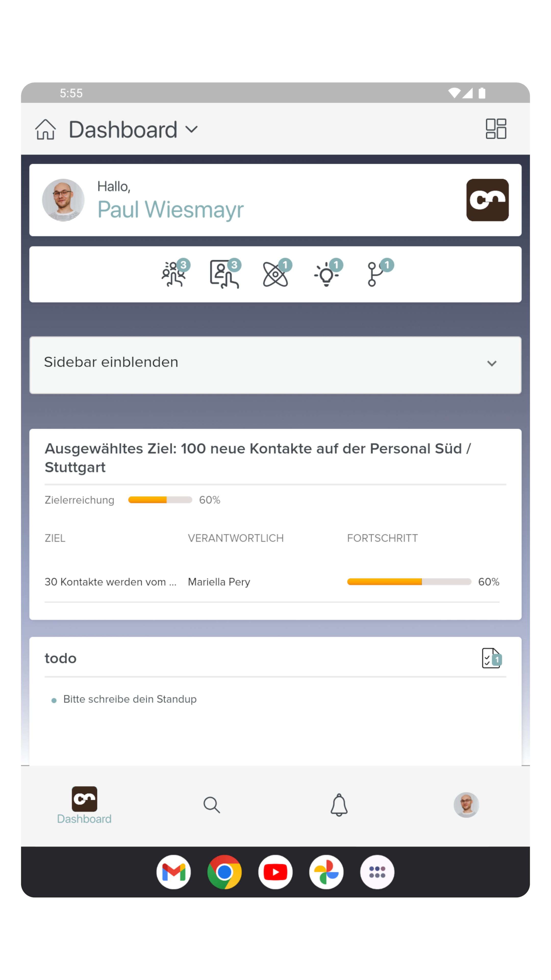Tap the home icon beside Dashboard title
Screen dimensions: 551x980
point(46,129)
